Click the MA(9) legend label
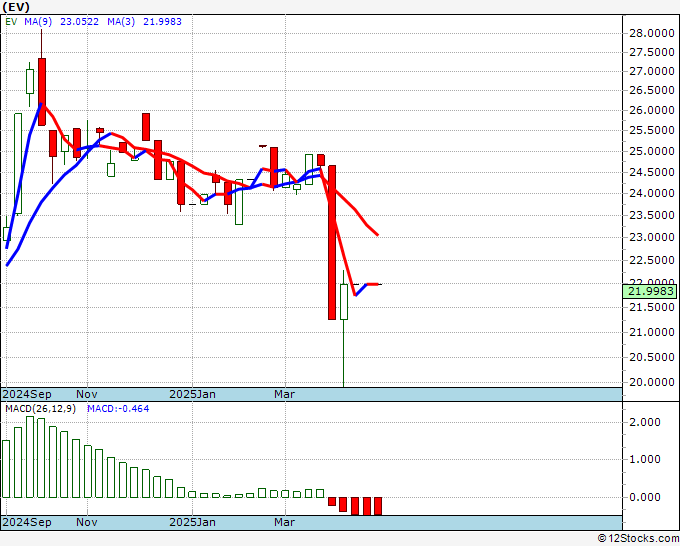 [38, 22]
